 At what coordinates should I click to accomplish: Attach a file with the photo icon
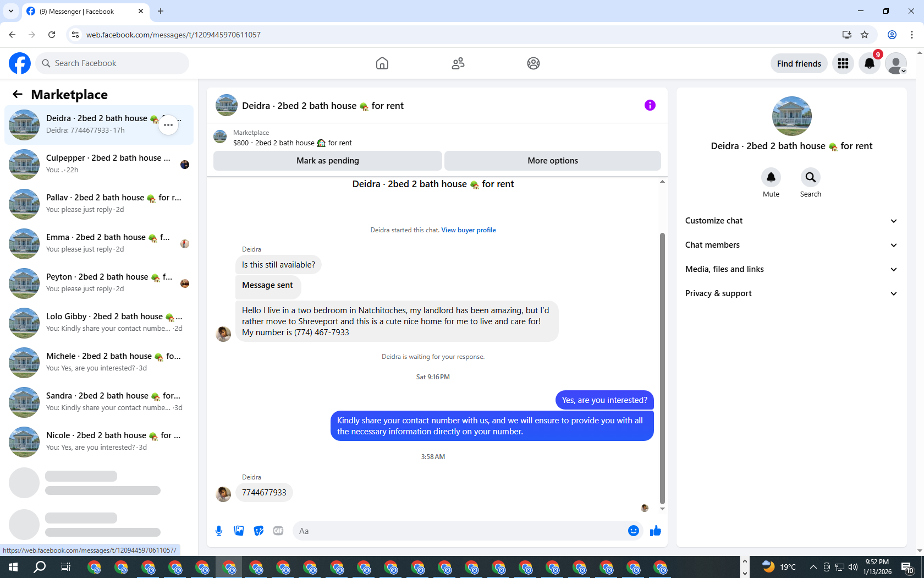(239, 531)
